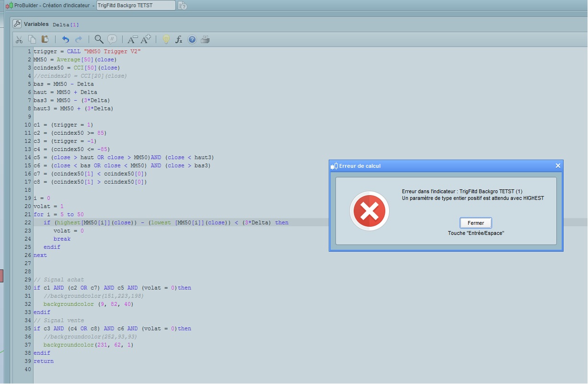Click line 3 ccindex50 CCI definition
Screen dimensions: 588x384
(77, 68)
